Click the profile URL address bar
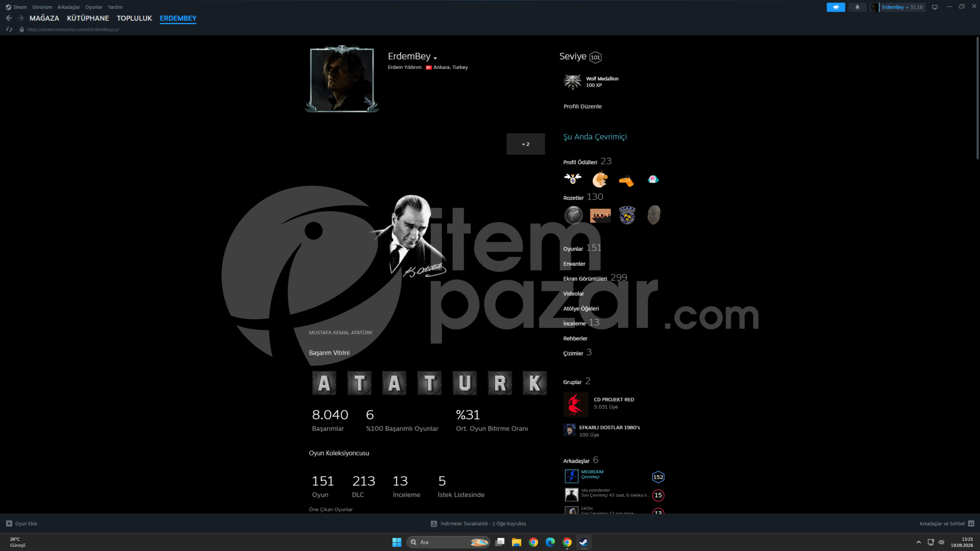The height and width of the screenshot is (551, 980). [x=73, y=30]
